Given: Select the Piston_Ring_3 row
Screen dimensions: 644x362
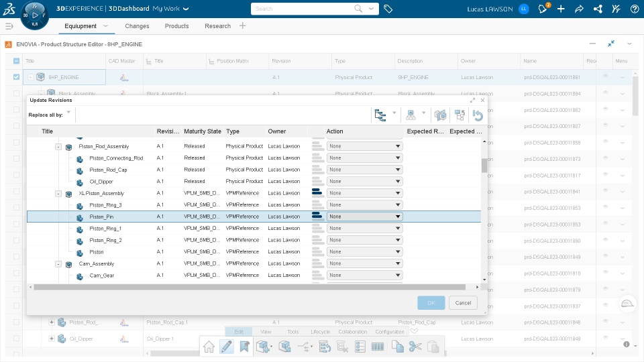Looking at the screenshot, I should (x=254, y=205).
